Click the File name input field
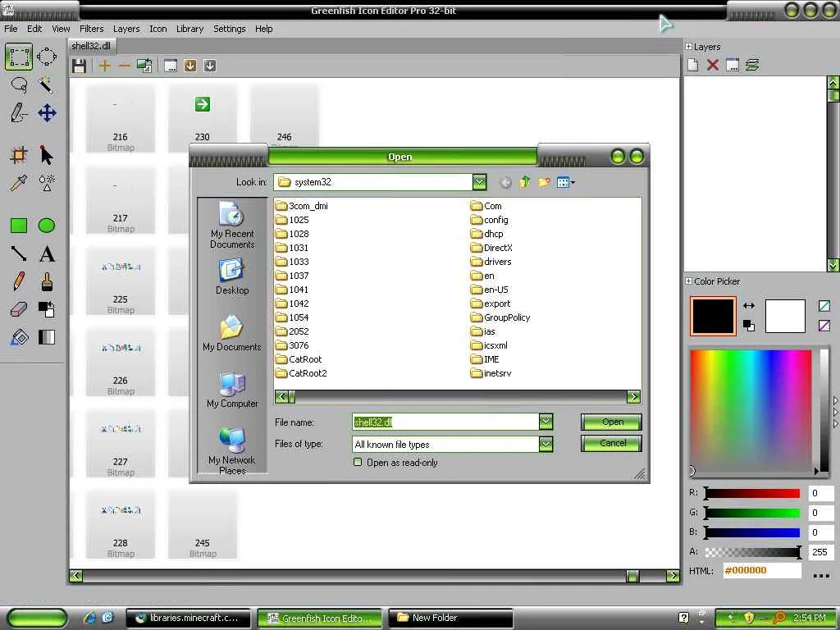Image resolution: width=840 pixels, height=630 pixels. [x=445, y=422]
